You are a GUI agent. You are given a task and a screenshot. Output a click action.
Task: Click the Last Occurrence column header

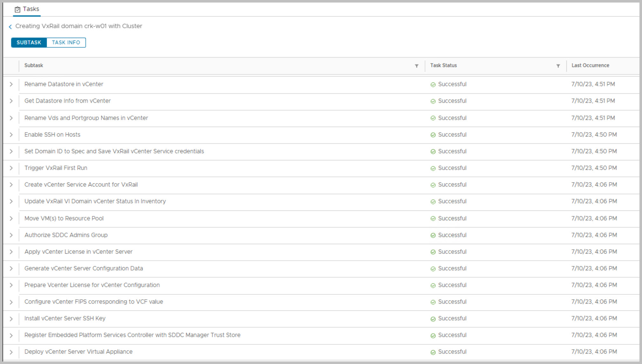coord(590,65)
